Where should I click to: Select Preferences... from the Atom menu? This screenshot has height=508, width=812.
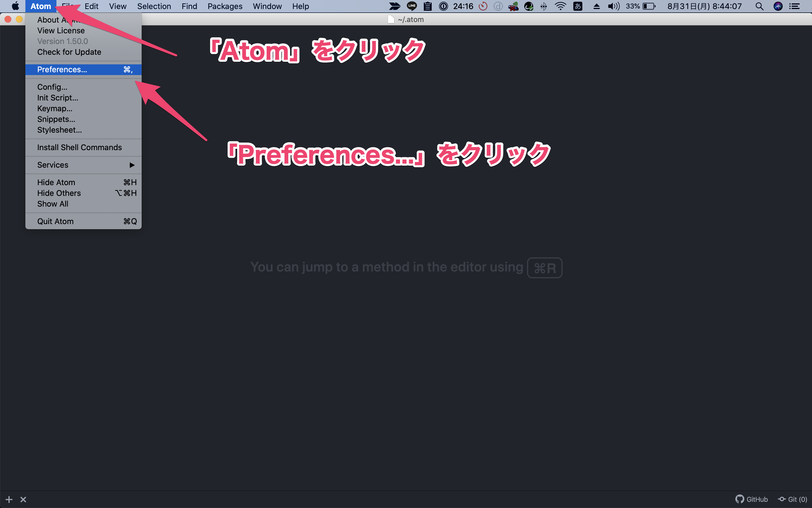tap(62, 69)
